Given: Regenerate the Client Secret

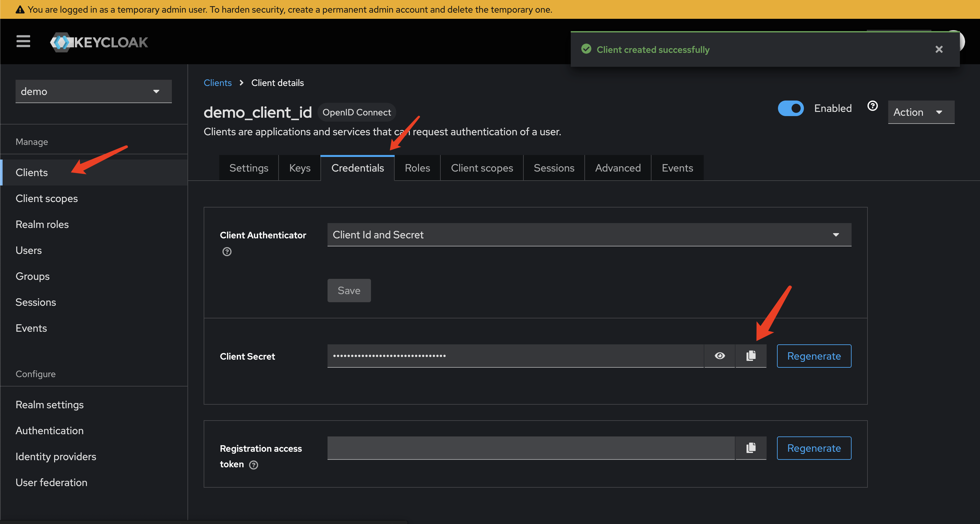Looking at the screenshot, I should pos(814,356).
